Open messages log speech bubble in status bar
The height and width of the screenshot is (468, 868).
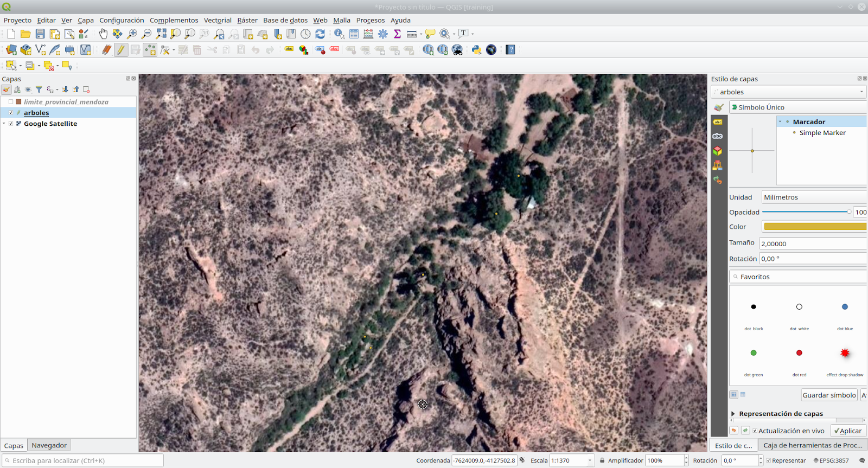(x=862, y=460)
